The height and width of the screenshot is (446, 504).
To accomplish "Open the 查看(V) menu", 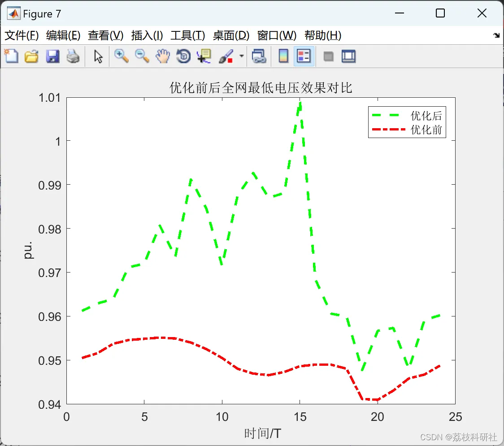I will tap(105, 35).
